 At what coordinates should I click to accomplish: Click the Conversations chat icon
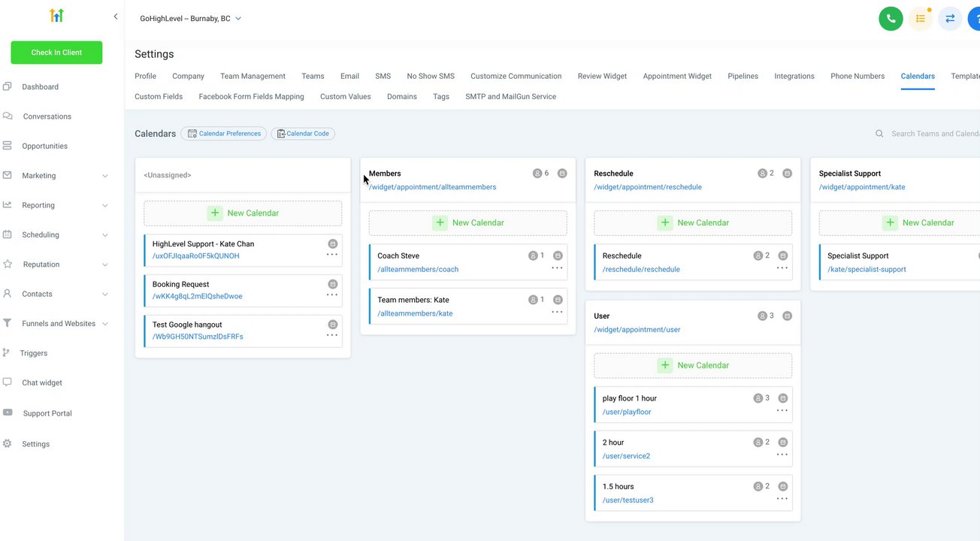tap(8, 116)
